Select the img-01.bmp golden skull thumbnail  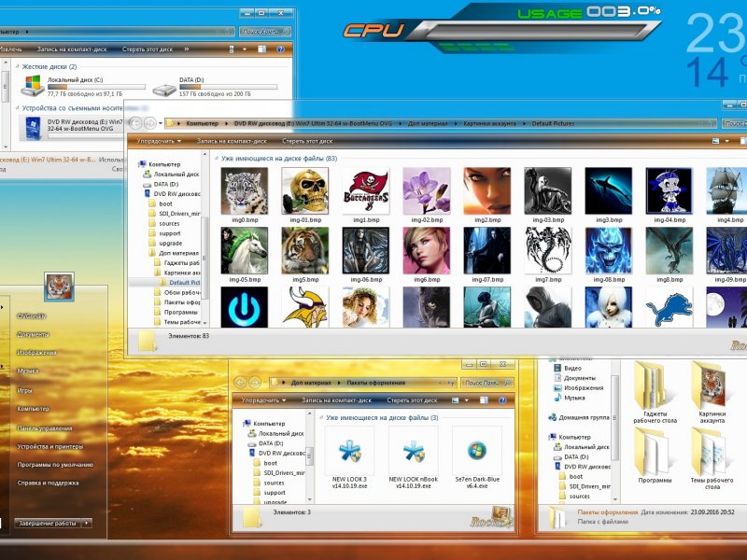tap(305, 191)
